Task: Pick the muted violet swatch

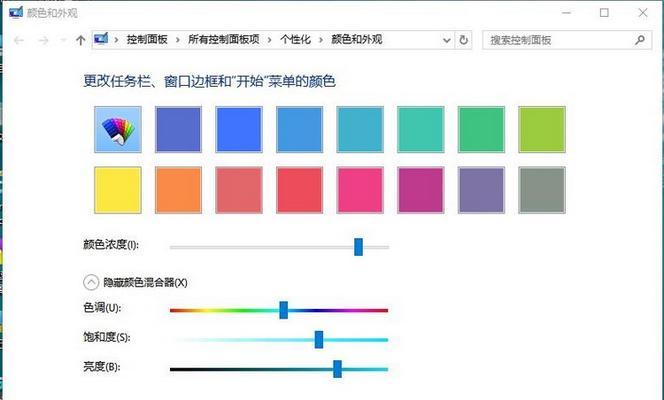Action: click(x=481, y=190)
